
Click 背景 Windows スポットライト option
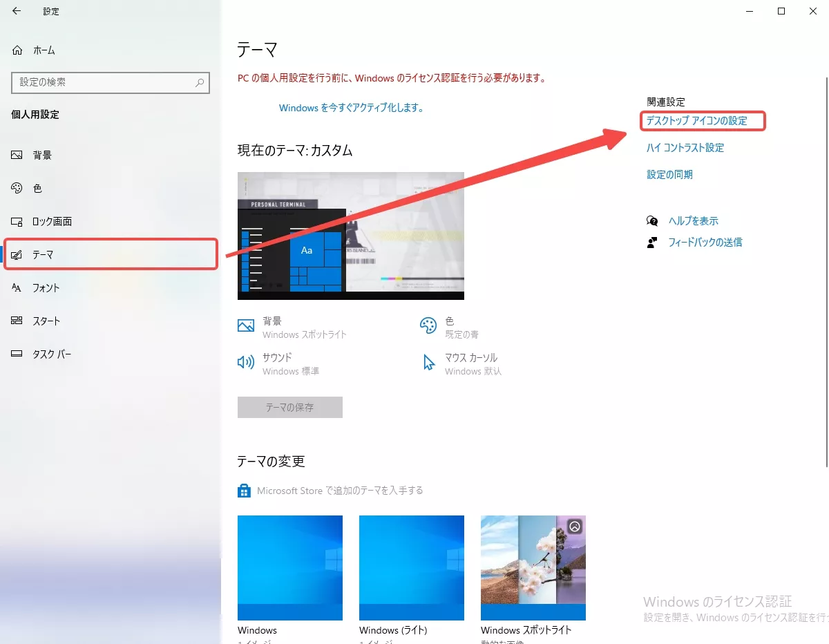coord(292,328)
